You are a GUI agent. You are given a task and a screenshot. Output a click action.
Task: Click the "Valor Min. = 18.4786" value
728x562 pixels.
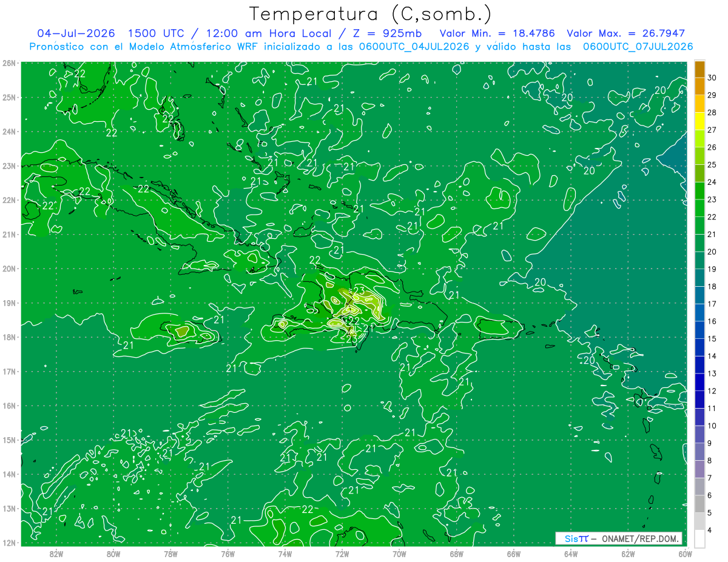click(498, 33)
